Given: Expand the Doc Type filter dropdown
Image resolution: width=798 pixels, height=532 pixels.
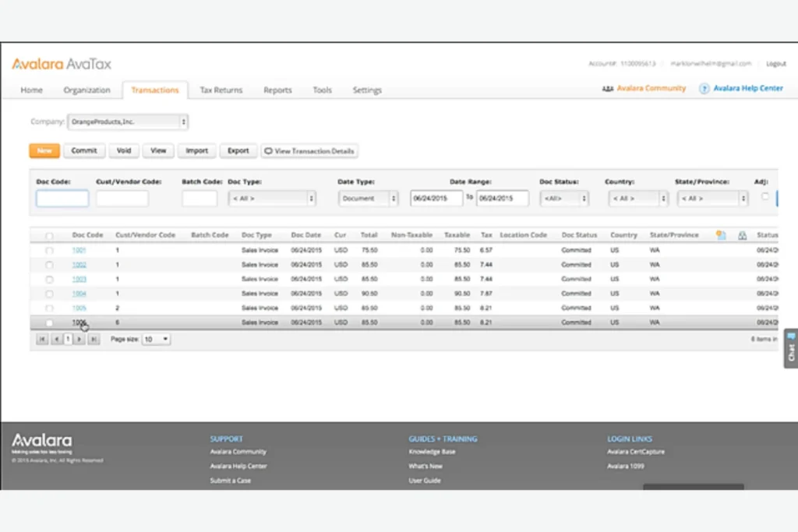Looking at the screenshot, I should [272, 199].
